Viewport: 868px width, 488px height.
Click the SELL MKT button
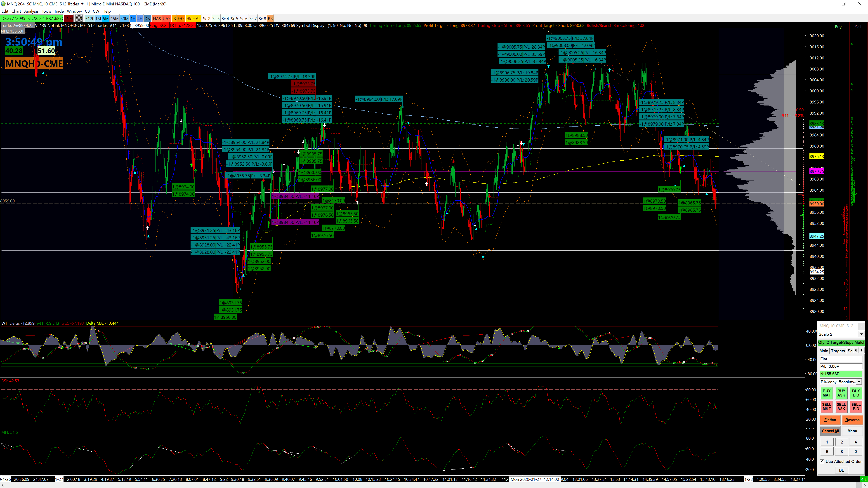[x=827, y=406]
